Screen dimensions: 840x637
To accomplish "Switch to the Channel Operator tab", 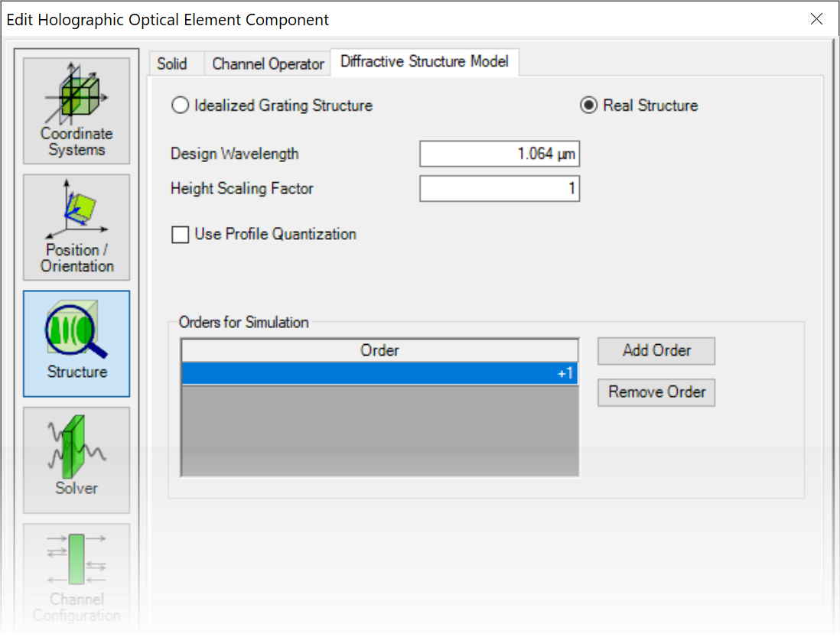I will click(268, 63).
